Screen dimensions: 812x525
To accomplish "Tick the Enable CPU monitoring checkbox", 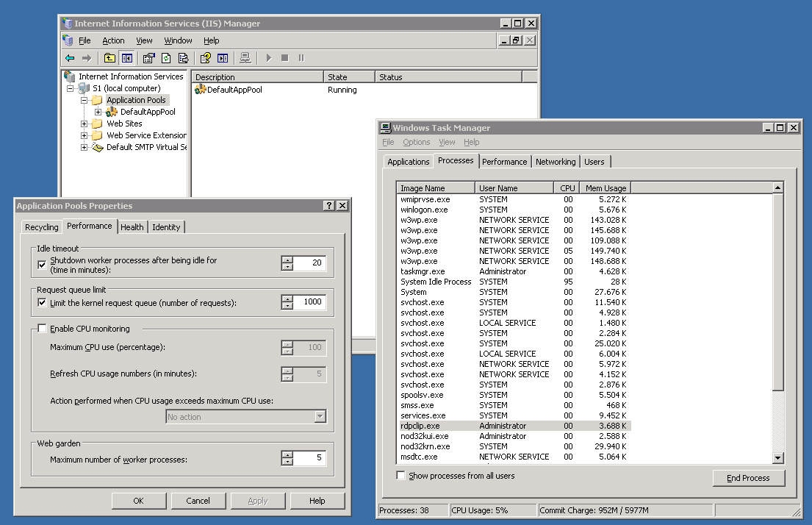I will tap(42, 329).
